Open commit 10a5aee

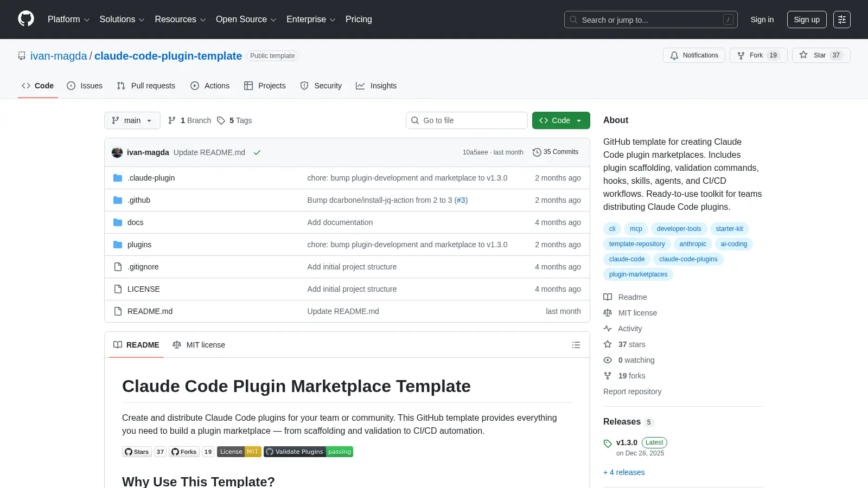475,152
